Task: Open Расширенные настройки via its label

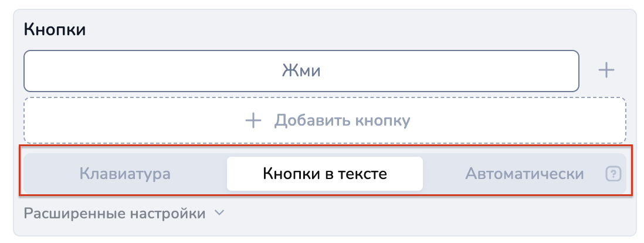Action: click(x=114, y=214)
